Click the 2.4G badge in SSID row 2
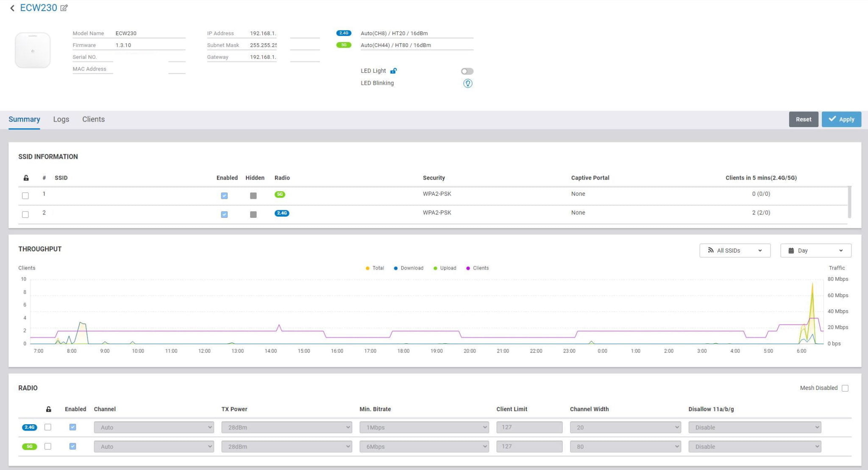This screenshot has width=868, height=470. tap(282, 213)
